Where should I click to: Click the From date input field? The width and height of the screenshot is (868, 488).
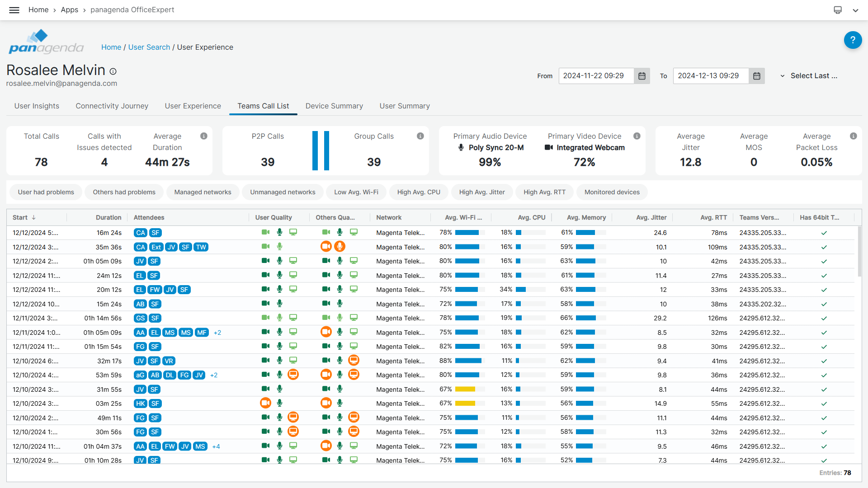tap(595, 76)
